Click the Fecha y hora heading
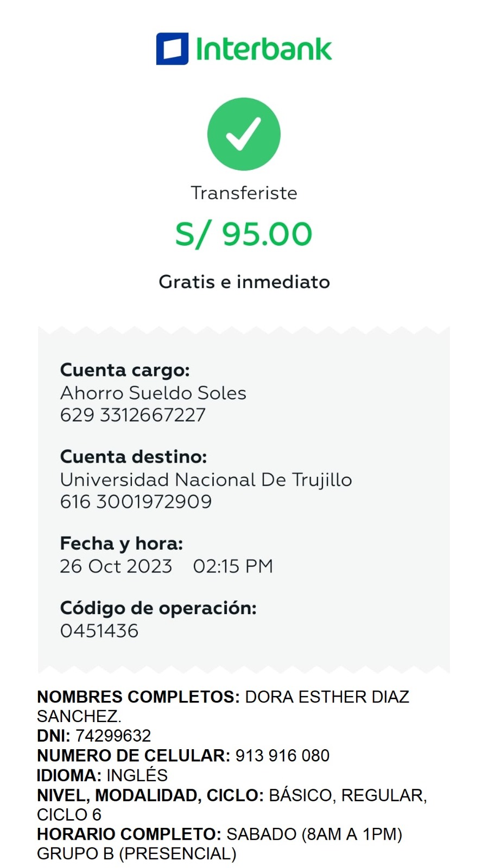 (x=122, y=544)
